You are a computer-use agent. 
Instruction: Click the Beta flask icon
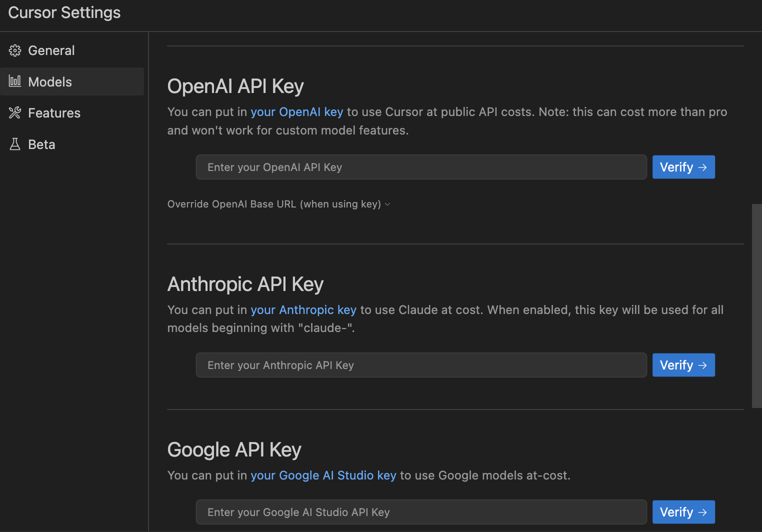[x=15, y=144]
